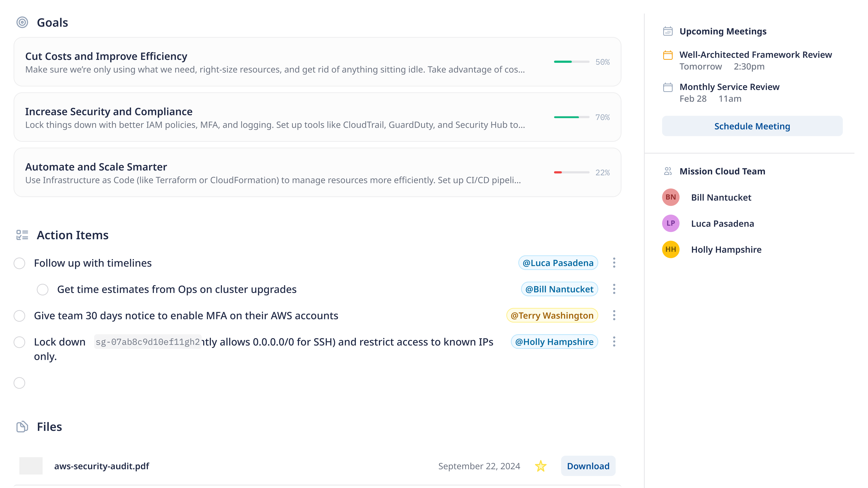Viewport: 868px width, 488px height.
Task: Click the Files section icon
Action: 22,427
